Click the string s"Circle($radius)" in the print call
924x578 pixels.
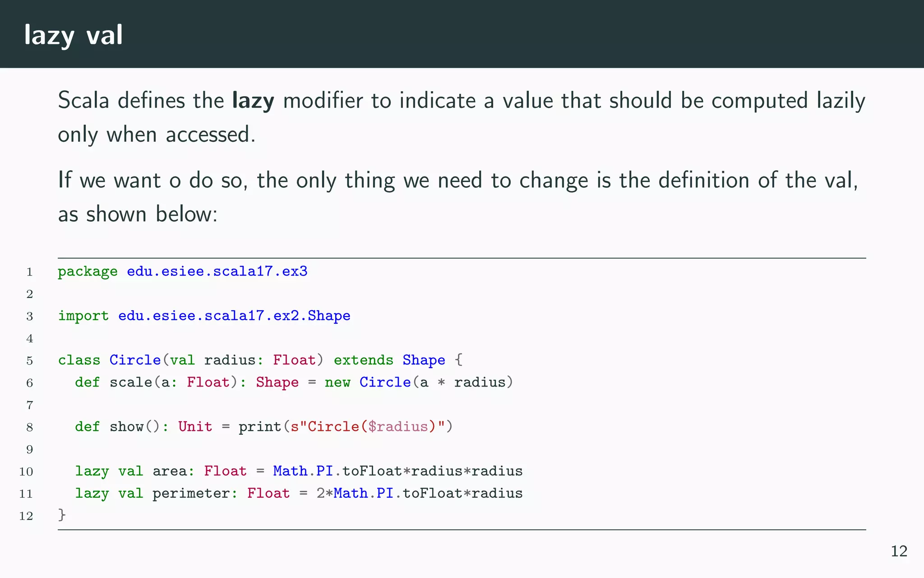(368, 427)
